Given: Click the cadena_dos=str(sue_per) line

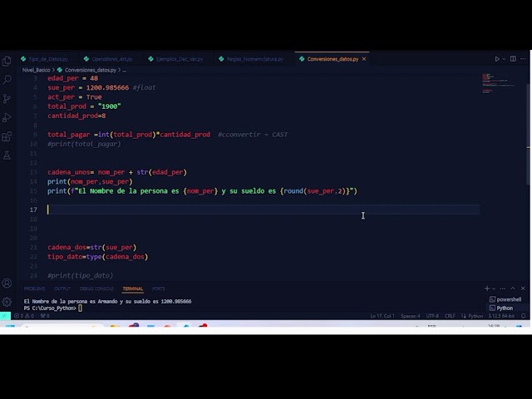Looking at the screenshot, I should (x=92, y=248).
